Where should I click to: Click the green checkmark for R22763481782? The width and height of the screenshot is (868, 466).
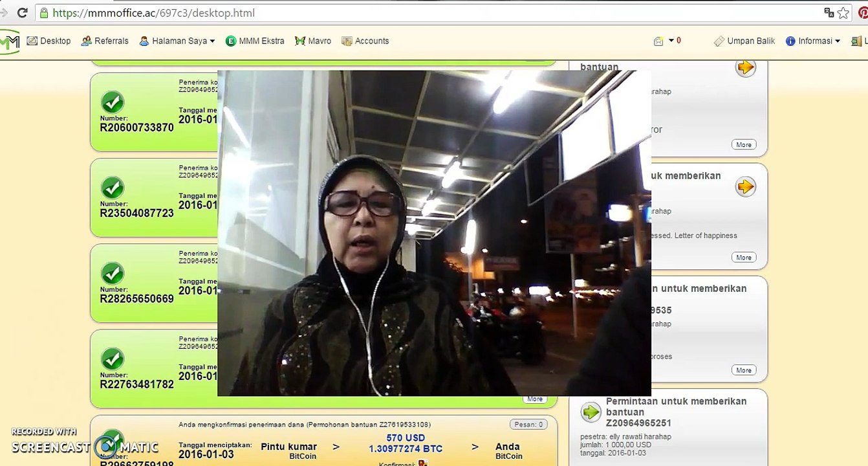pos(113,359)
